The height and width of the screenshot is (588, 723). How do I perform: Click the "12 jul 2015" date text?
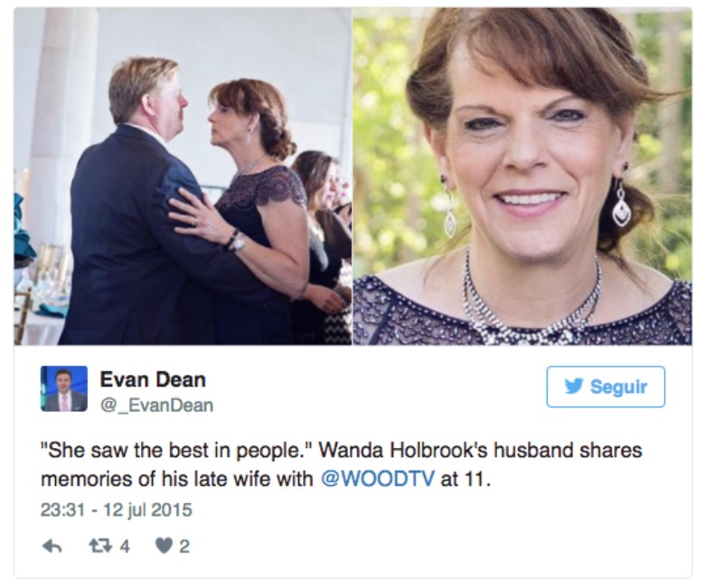pos(147,510)
